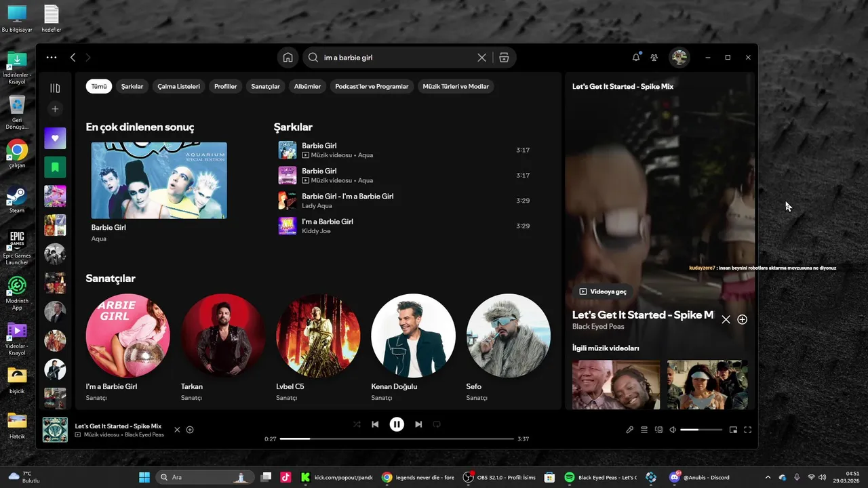Screen dimensions: 868x488
Task: Open Black Eyed Peas link in panel
Action: point(598,327)
